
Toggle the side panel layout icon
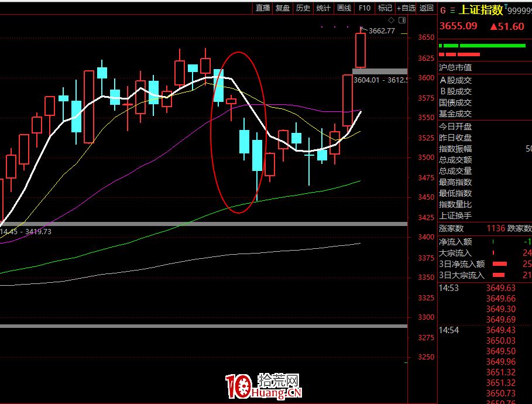pyautogui.click(x=402, y=20)
